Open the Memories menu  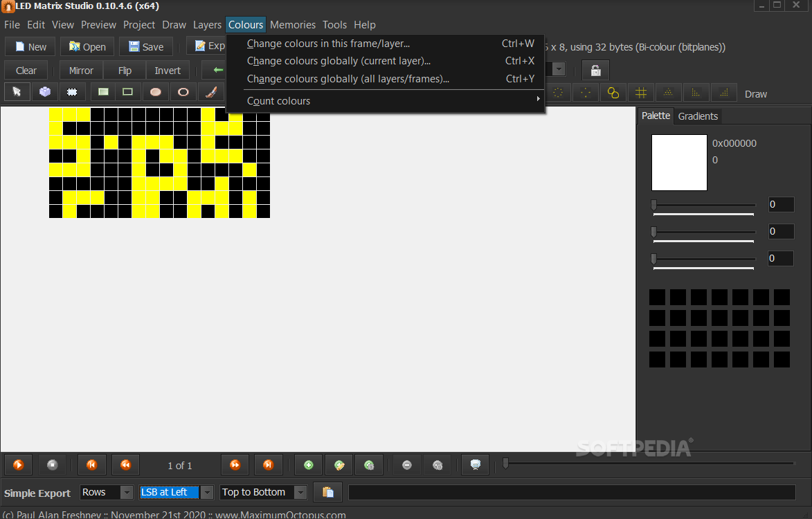pyautogui.click(x=293, y=25)
